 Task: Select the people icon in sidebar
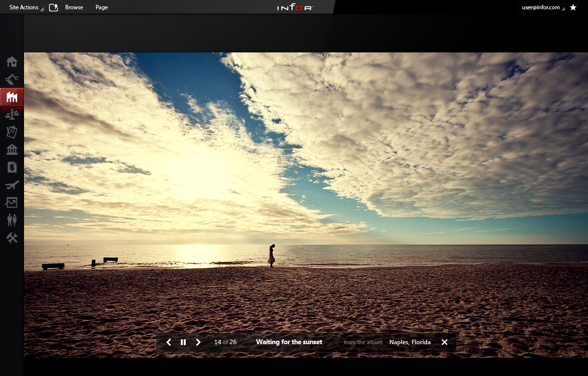tap(12, 220)
